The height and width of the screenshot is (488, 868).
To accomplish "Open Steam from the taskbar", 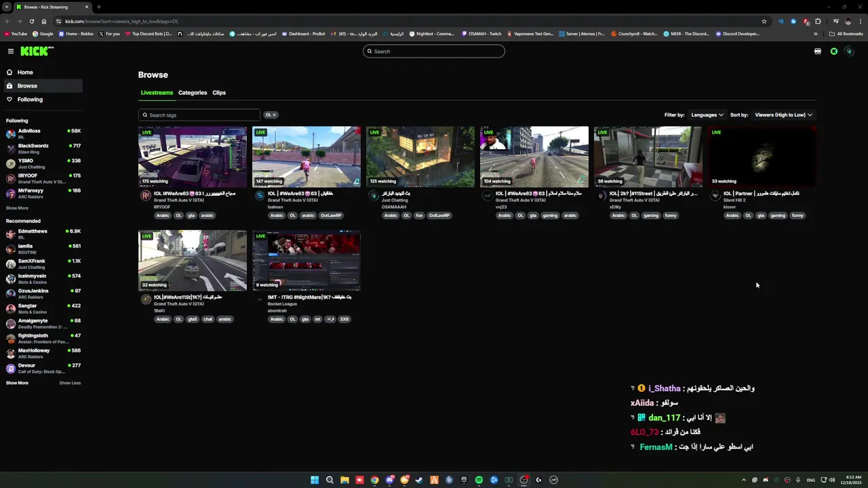I will (x=419, y=480).
